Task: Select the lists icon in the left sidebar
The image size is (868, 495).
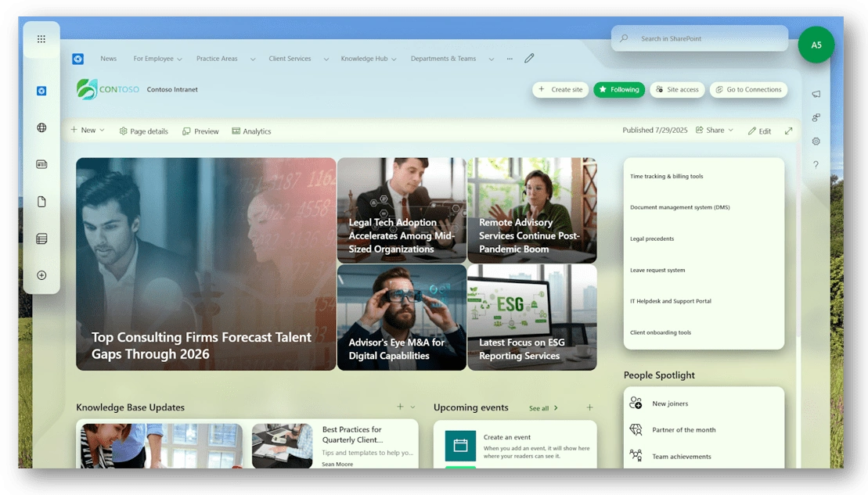Action: coord(40,238)
